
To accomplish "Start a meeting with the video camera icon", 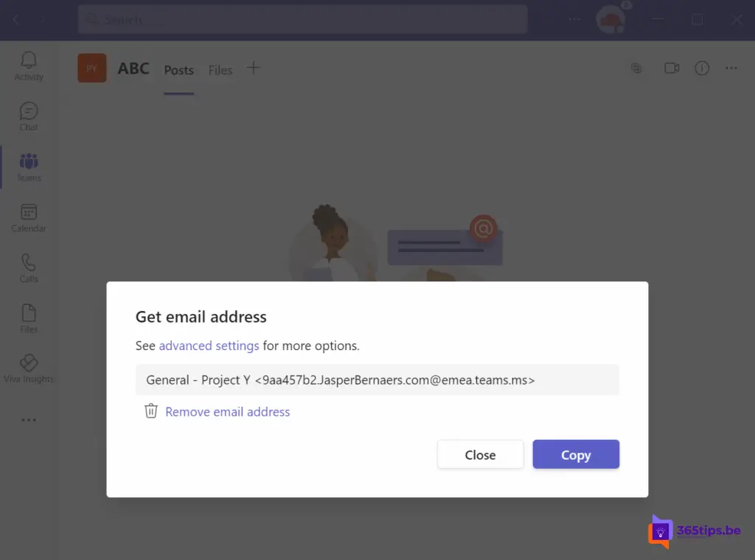I will click(672, 69).
